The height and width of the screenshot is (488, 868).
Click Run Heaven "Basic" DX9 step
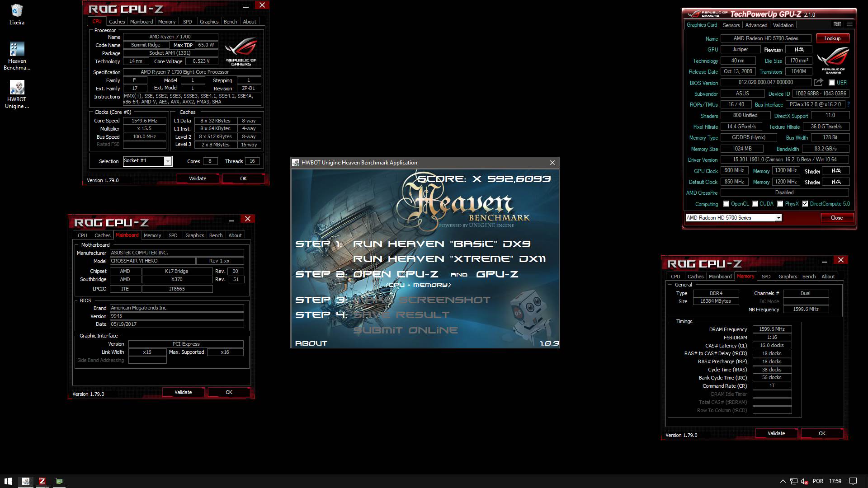(441, 244)
